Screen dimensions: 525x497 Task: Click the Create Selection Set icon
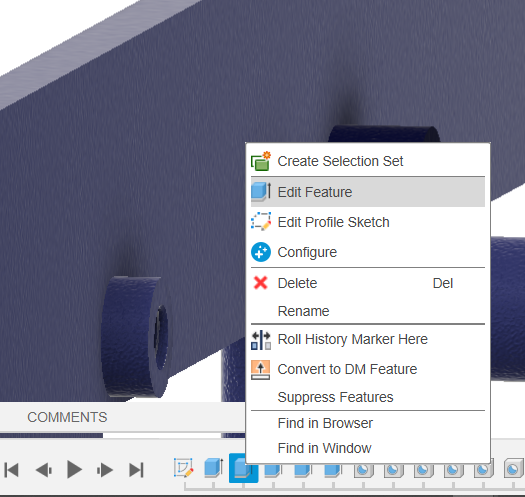point(261,161)
